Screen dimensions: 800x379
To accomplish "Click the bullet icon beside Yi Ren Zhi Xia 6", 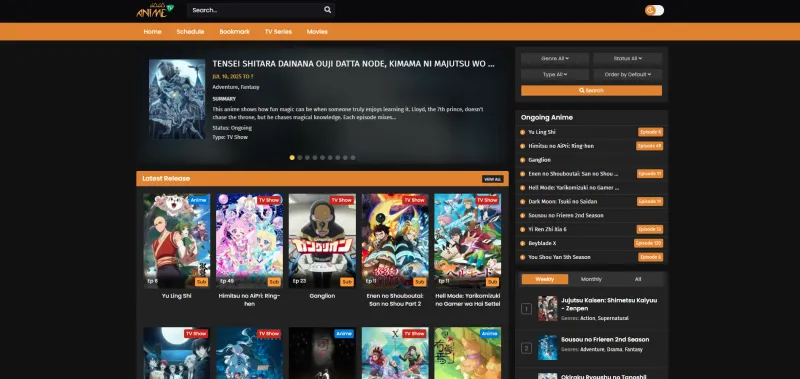I will pyautogui.click(x=522, y=230).
